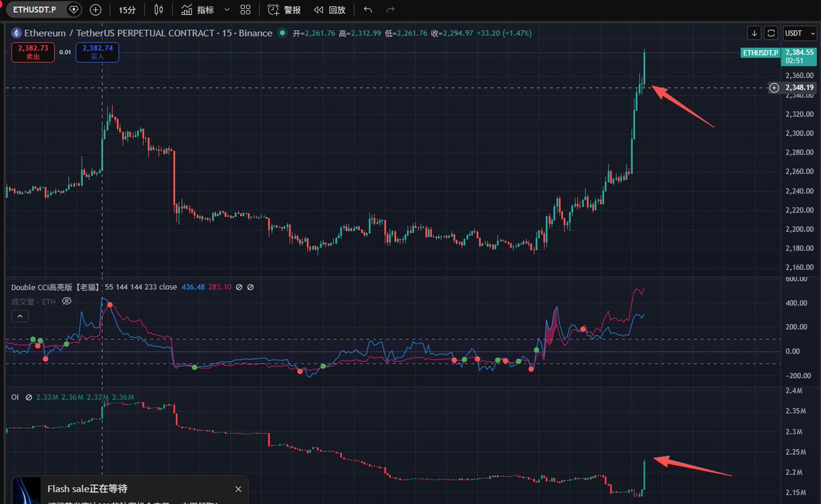Open the Flash sale正在等待 banner
The height and width of the screenshot is (504, 821).
[x=87, y=489]
